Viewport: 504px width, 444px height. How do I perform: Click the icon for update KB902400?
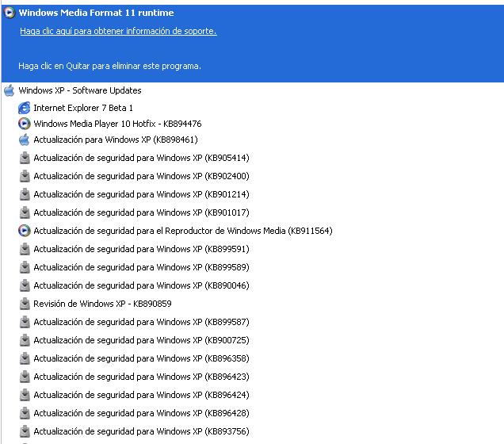[x=25, y=176]
